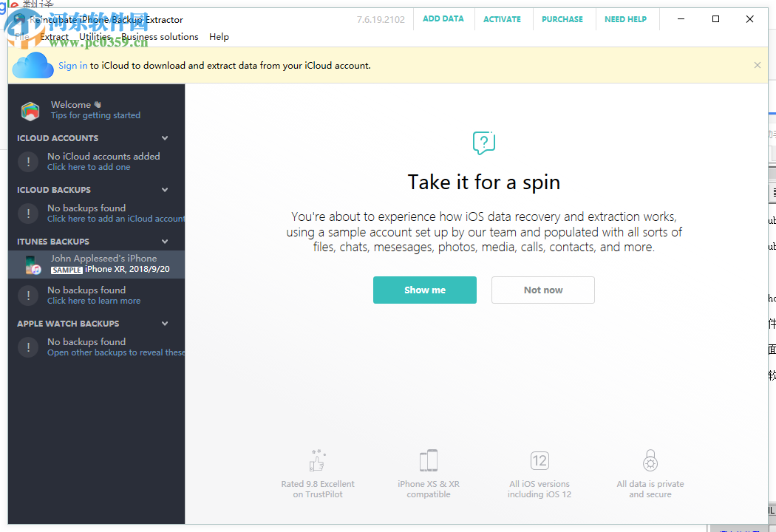Close the iPhone Backup Extractor window

[750, 19]
